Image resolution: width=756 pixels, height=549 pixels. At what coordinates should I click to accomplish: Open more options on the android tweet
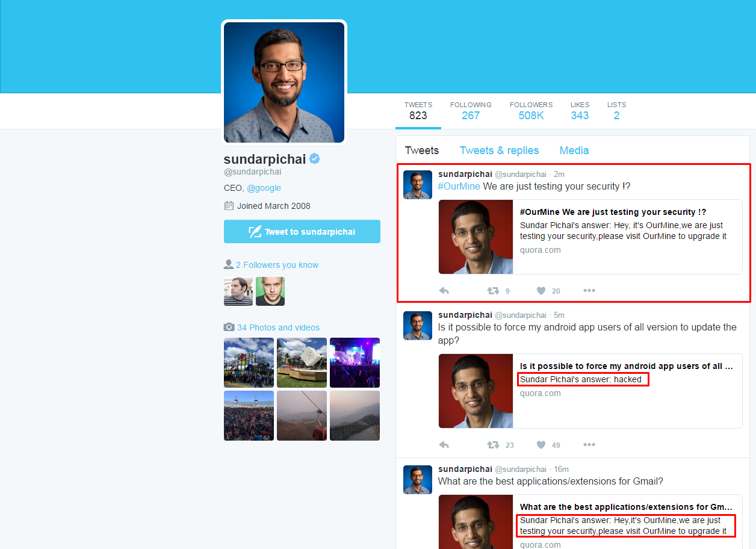[x=589, y=445]
